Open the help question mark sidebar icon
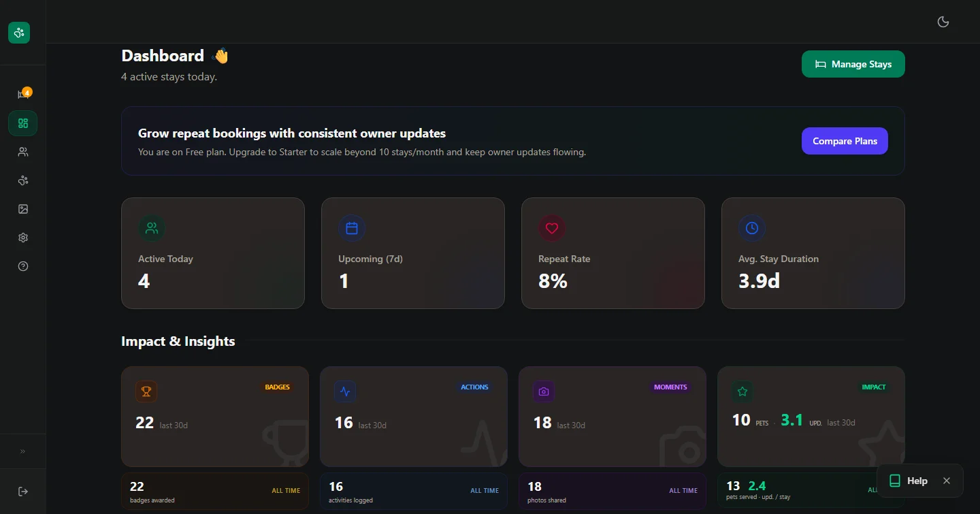The height and width of the screenshot is (514, 980). 23,266
